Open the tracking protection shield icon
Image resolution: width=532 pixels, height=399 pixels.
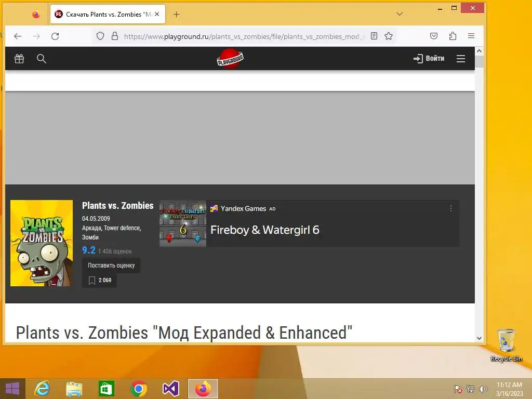pyautogui.click(x=100, y=36)
